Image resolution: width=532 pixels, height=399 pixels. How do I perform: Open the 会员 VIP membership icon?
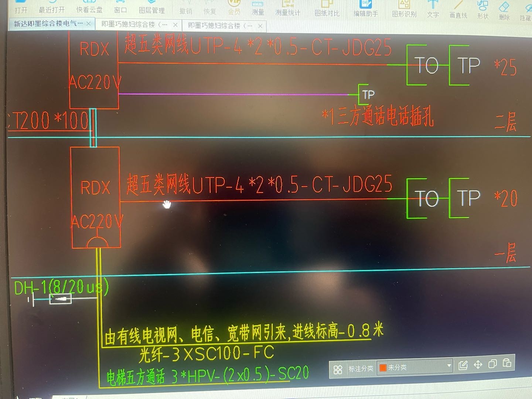tap(234, 7)
